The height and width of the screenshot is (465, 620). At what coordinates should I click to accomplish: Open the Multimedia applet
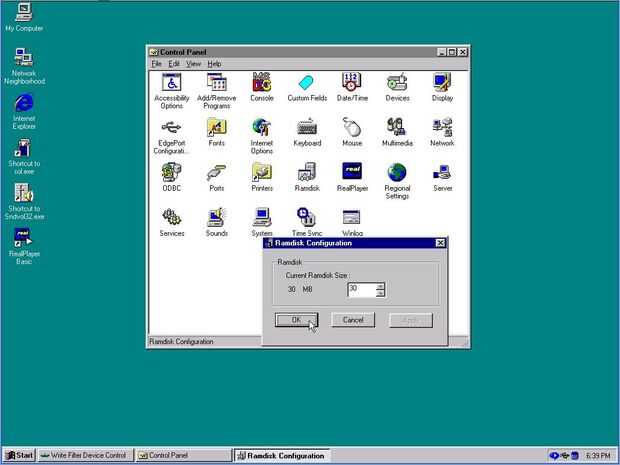pos(397,132)
